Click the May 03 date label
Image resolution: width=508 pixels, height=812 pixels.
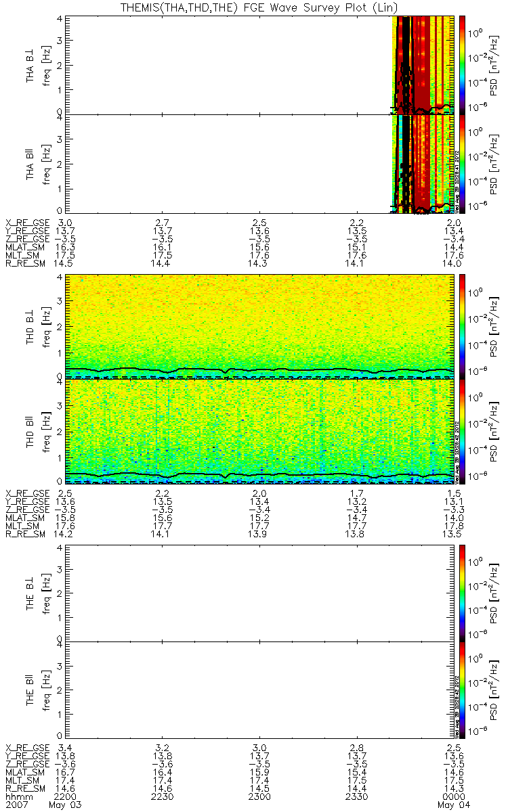64,806
